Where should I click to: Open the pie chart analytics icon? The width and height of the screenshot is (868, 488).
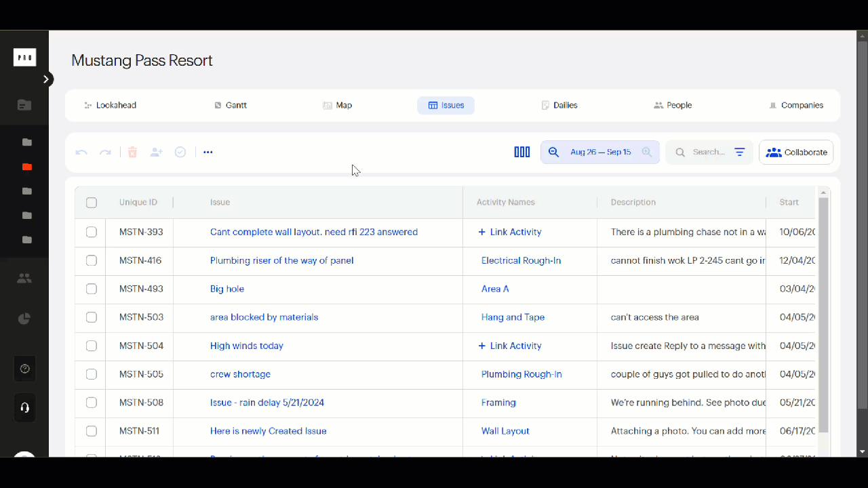(24, 319)
